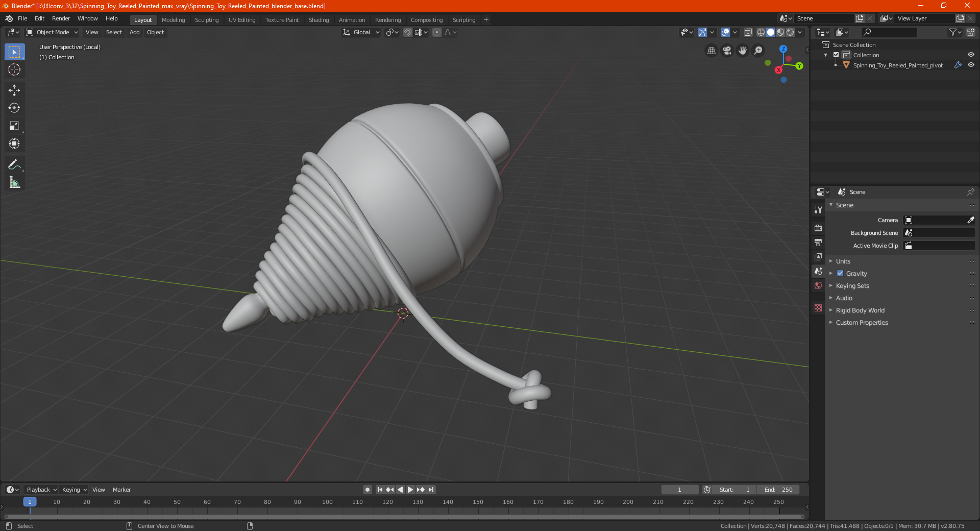Switch to the UV Editing workspace tab
Viewport: 980px width, 531px height.
242,20
